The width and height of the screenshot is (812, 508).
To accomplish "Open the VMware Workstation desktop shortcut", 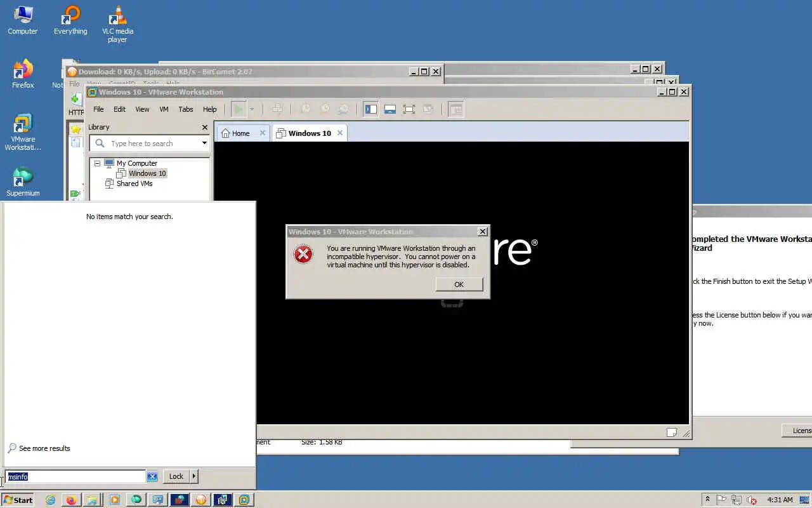I will pyautogui.click(x=23, y=132).
